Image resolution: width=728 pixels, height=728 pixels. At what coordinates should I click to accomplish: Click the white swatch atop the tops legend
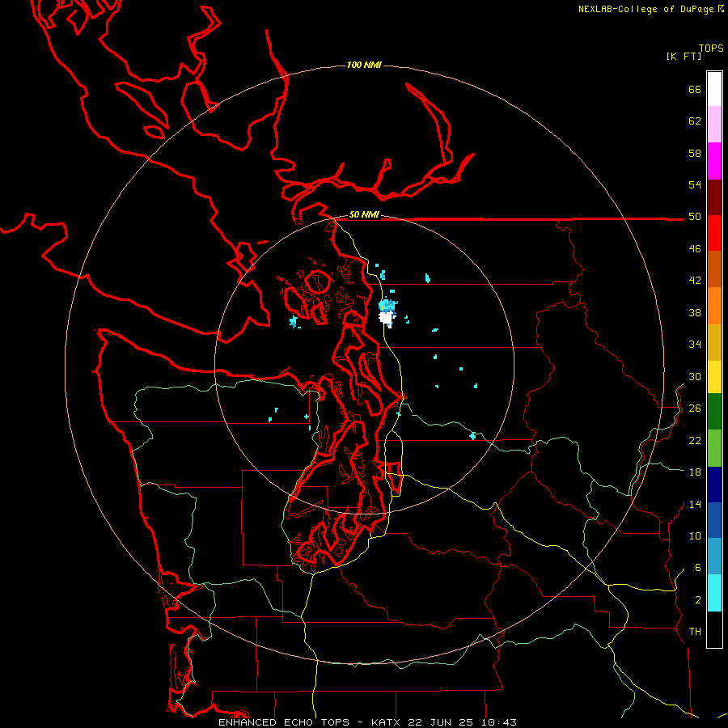click(714, 89)
